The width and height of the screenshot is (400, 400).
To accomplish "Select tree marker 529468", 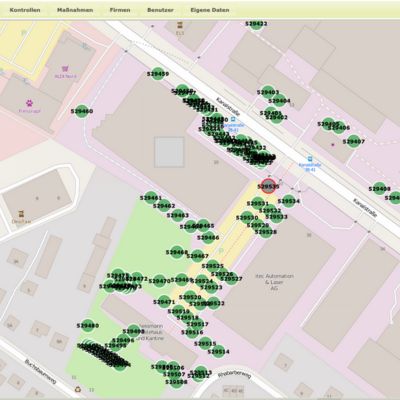I will (x=177, y=252).
